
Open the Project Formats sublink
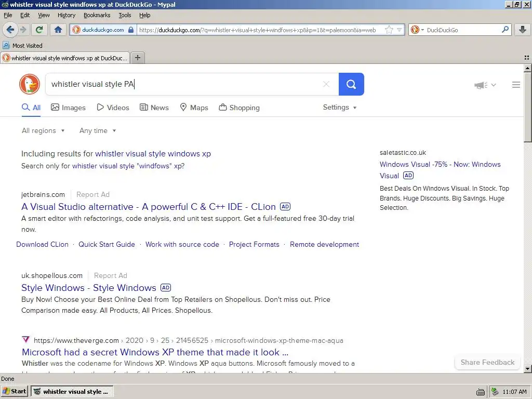click(254, 244)
